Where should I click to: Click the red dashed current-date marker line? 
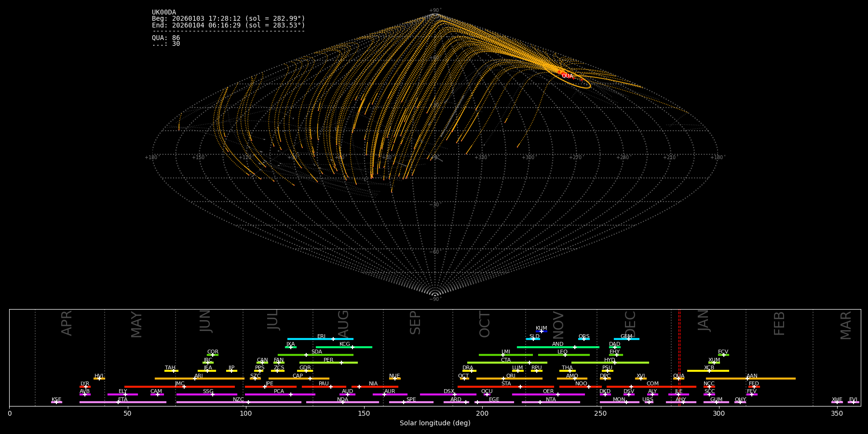[x=679, y=357]
